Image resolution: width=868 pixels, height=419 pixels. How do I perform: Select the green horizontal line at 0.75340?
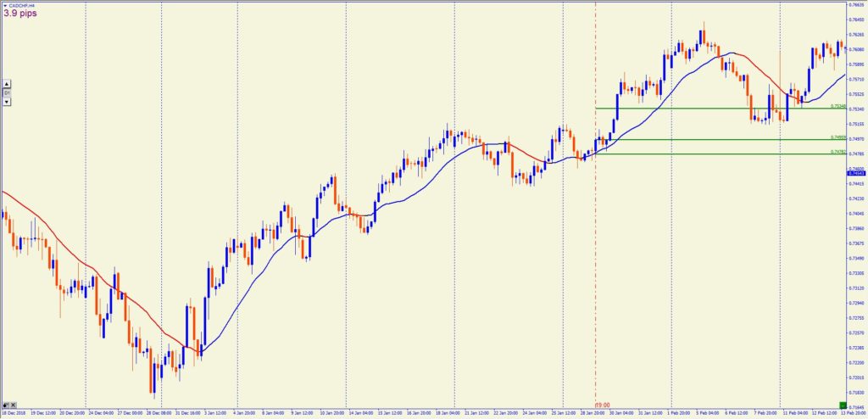(712, 108)
